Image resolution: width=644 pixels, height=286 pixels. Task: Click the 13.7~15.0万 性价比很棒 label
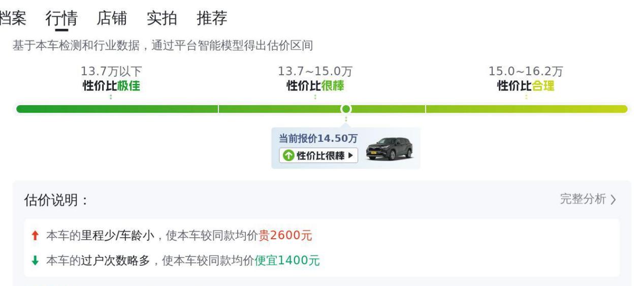pos(315,79)
